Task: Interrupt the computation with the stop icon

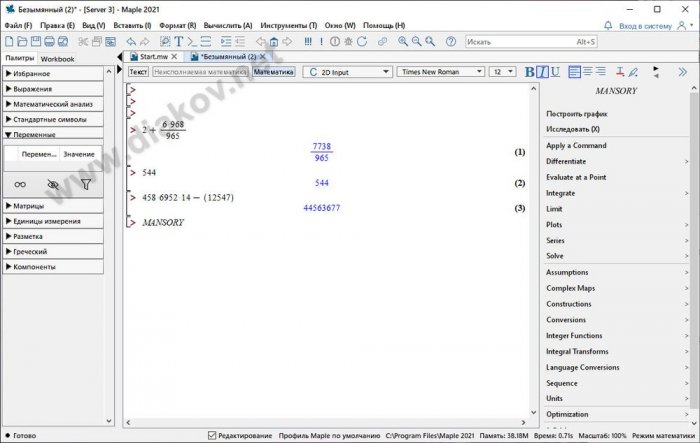Action: pos(335,42)
